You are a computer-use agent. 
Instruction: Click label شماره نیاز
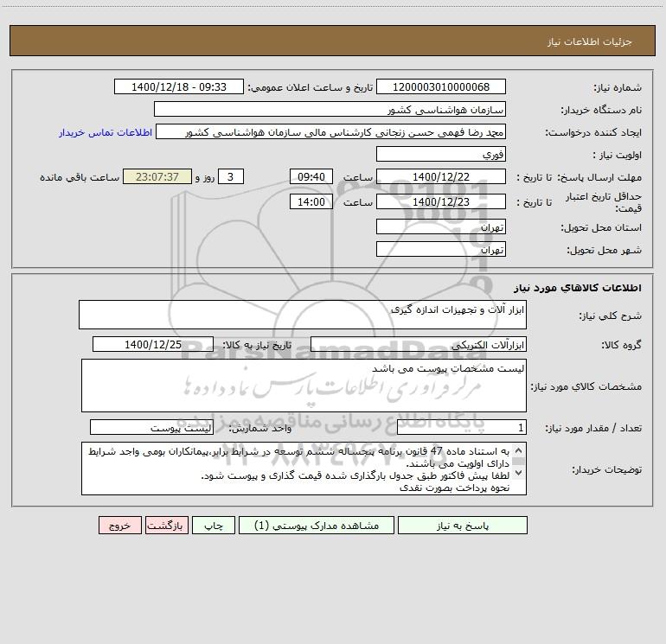pos(618,87)
